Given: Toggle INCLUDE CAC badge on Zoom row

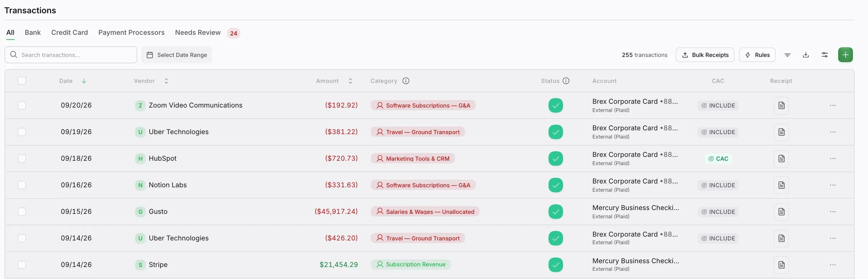Looking at the screenshot, I should pos(718,105).
